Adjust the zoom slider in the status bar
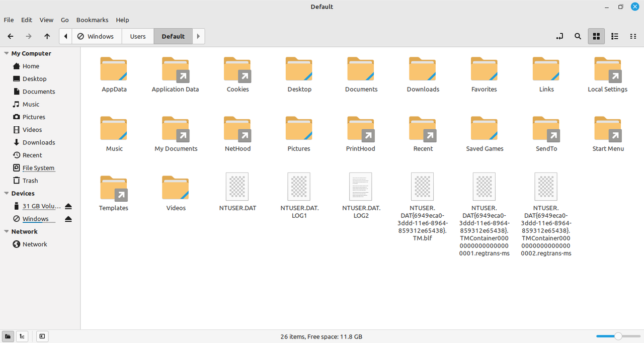Screen dimensions: 644x343 click(x=618, y=336)
